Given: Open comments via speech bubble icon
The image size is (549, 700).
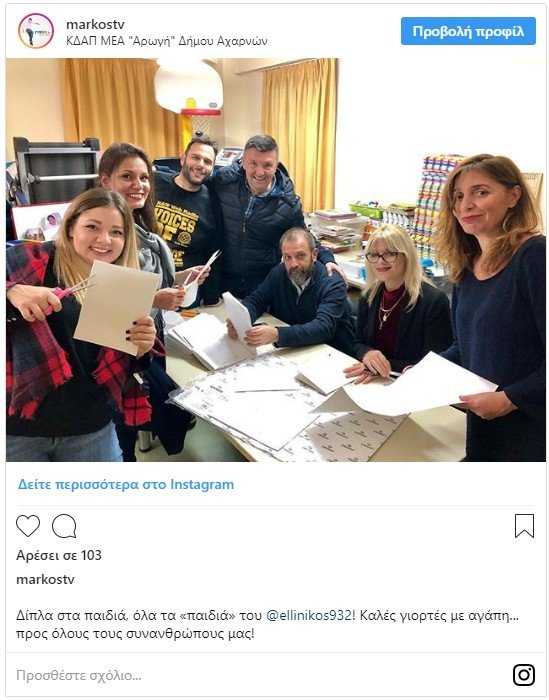Looking at the screenshot, I should (x=64, y=526).
